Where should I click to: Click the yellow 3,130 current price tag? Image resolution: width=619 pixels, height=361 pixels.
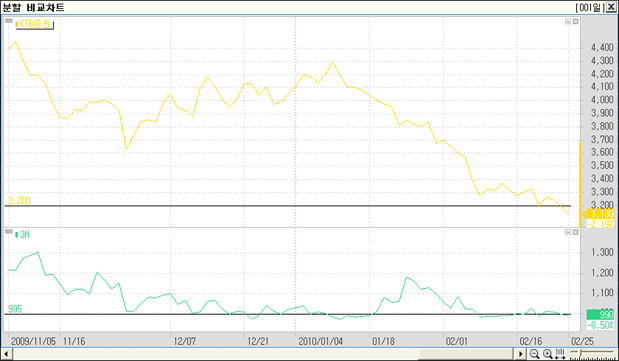[599, 214]
